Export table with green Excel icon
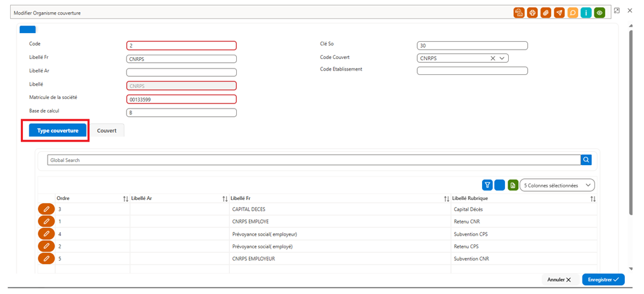 (x=513, y=185)
